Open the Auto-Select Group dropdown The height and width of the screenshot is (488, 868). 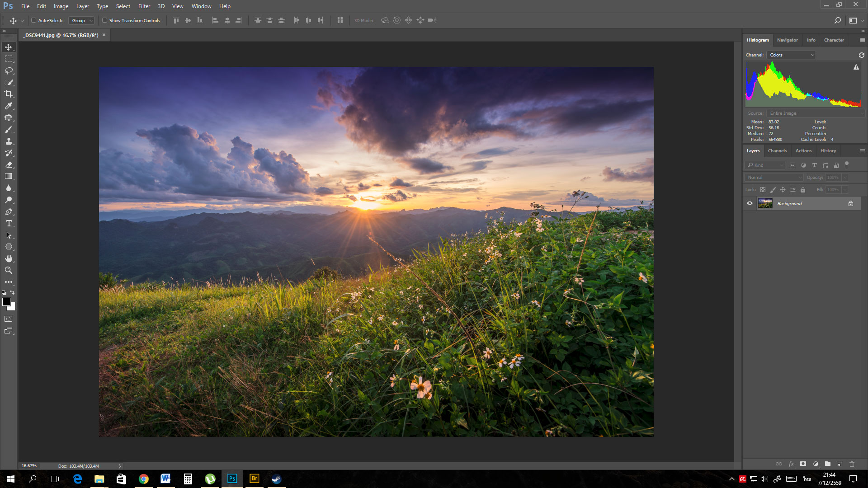pos(81,20)
